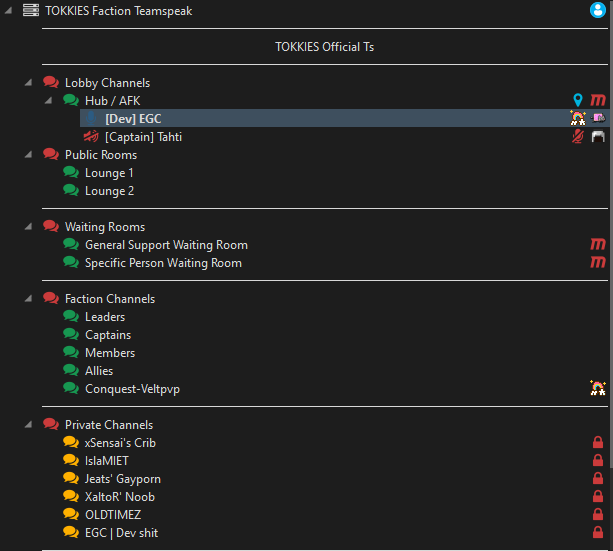Click the padlock icon on IslaMIET channel
The width and height of the screenshot is (613, 551).
pos(598,461)
